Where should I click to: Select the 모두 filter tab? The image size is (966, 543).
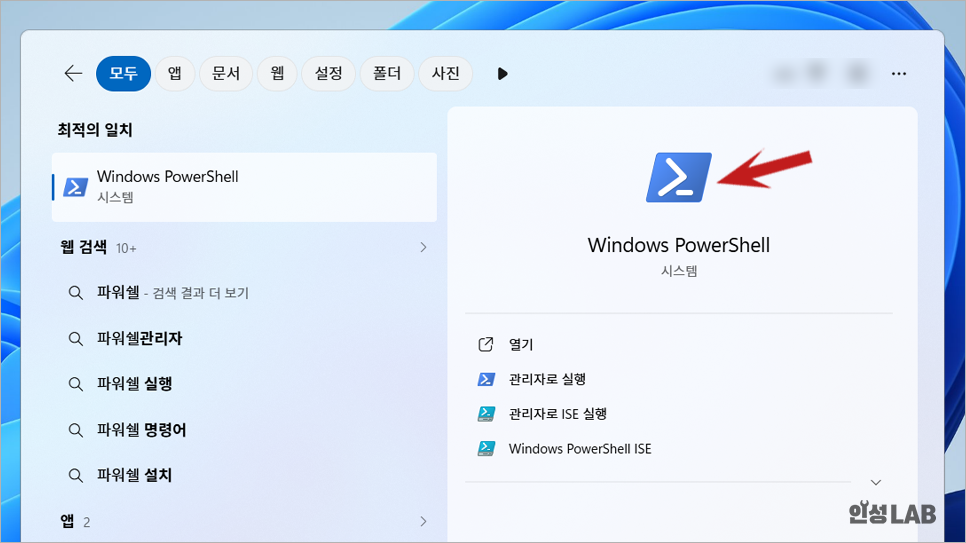coord(123,73)
